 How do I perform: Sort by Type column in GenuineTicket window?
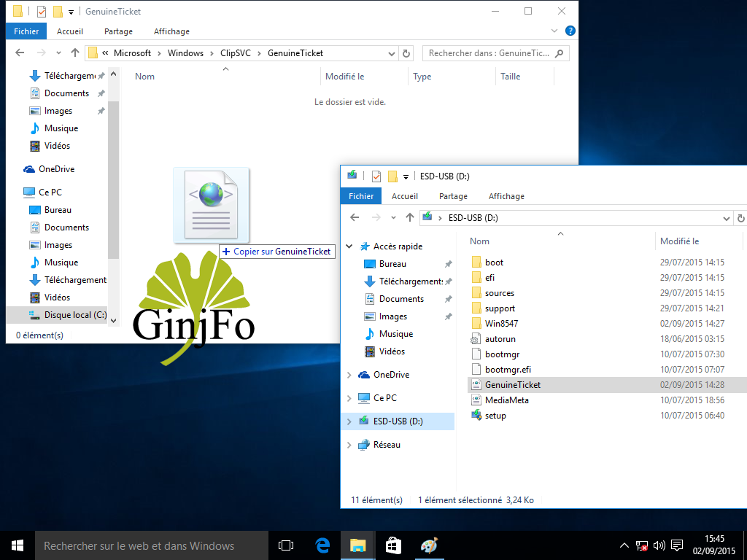(422, 76)
